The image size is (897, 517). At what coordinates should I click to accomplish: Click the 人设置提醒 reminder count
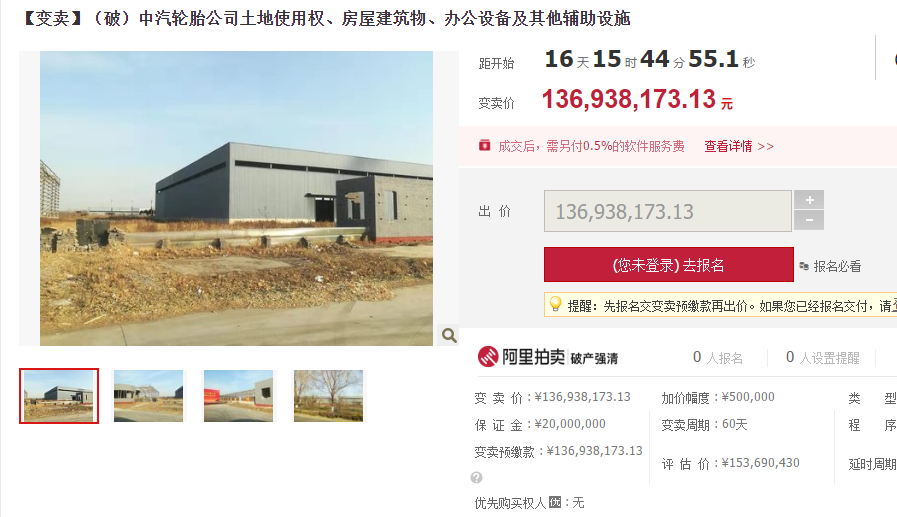click(x=823, y=357)
